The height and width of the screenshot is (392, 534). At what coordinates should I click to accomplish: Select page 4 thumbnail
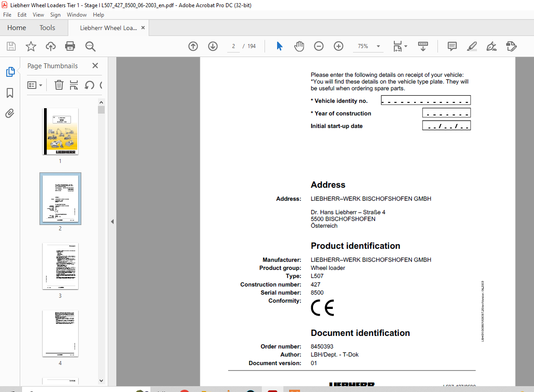[61, 334]
